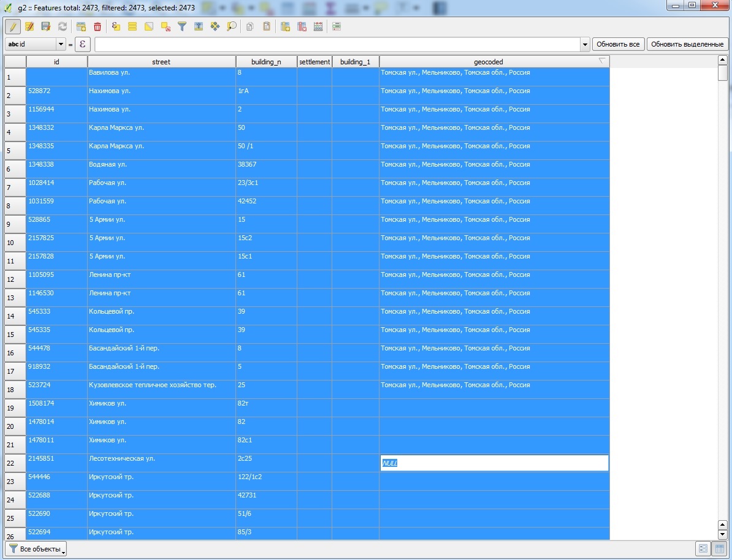Sort by the 'id' column header
Screen dimensions: 732x560
tap(56, 62)
